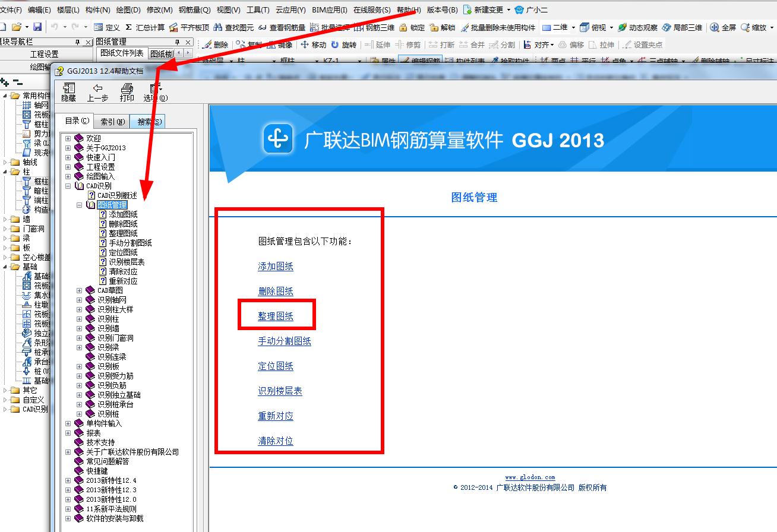Screen dimensions: 777x532
Task: Open the 识别楼层表 link in help content
Action: (280, 391)
